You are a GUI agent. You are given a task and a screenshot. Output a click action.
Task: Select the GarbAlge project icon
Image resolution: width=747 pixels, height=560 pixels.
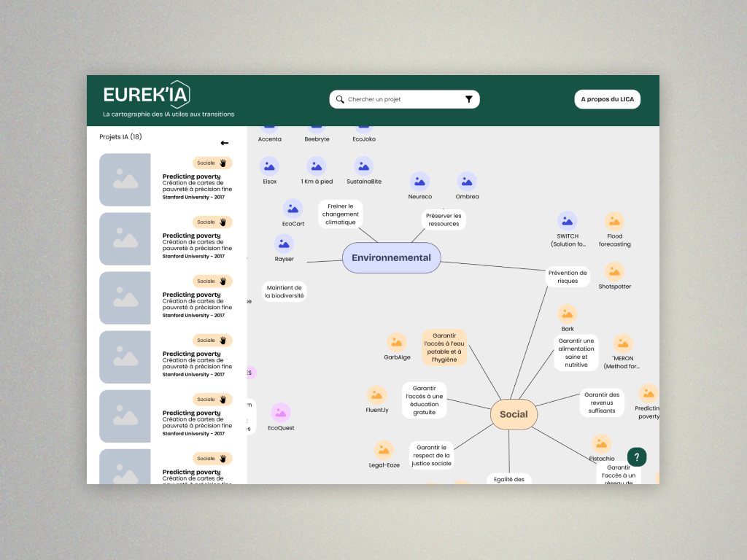(397, 343)
